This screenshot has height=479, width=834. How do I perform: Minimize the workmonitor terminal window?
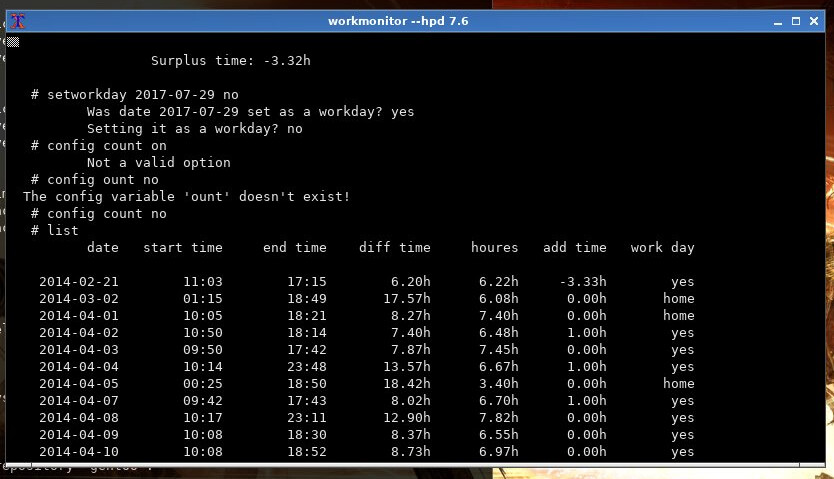[x=776, y=21]
